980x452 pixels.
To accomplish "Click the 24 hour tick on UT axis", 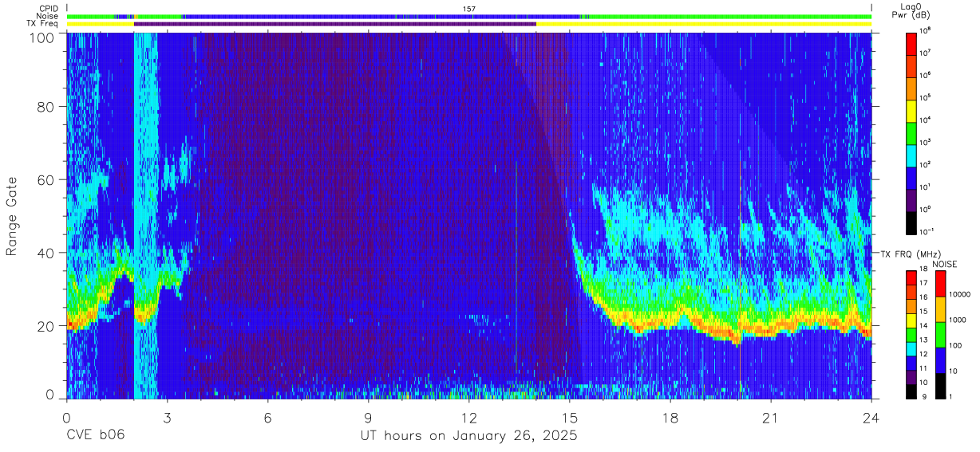I will 871,417.
